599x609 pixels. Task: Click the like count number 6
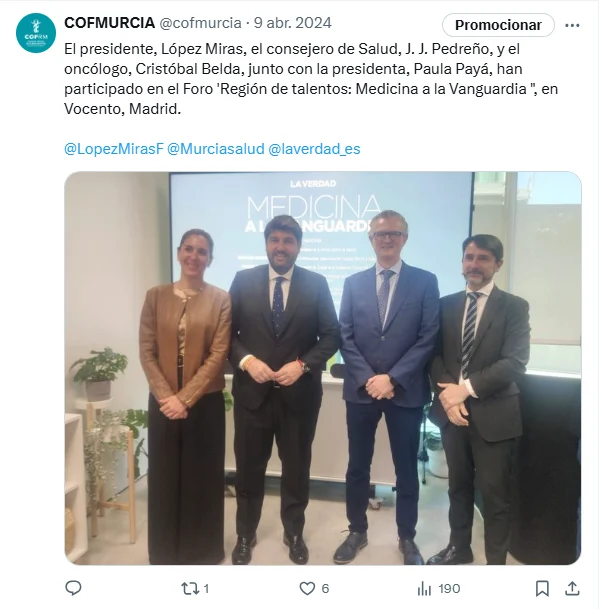[325, 589]
